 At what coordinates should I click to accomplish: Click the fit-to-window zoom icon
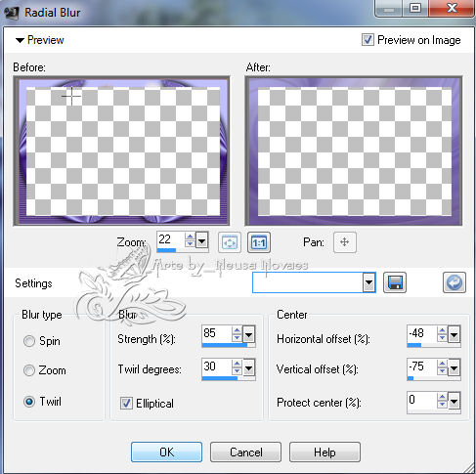(x=230, y=242)
